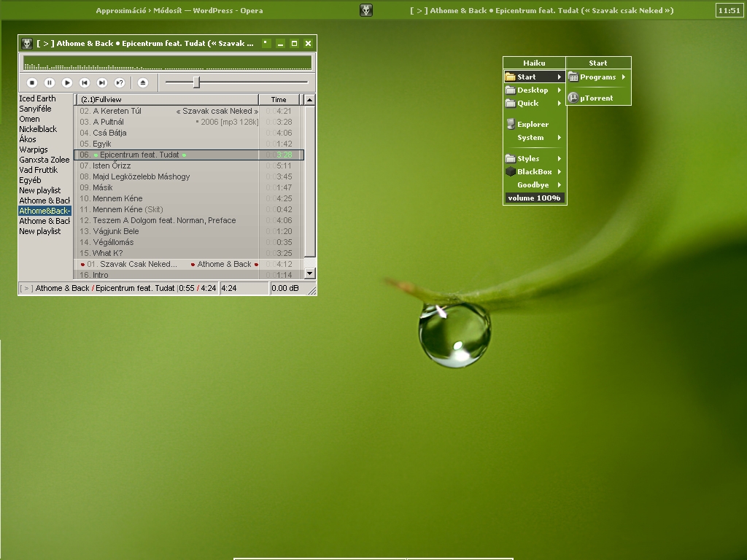Open the Styles folder entry

(535, 158)
